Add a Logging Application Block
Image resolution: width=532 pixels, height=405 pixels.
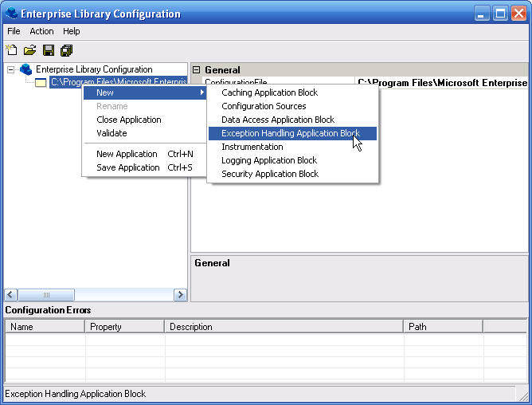(269, 160)
